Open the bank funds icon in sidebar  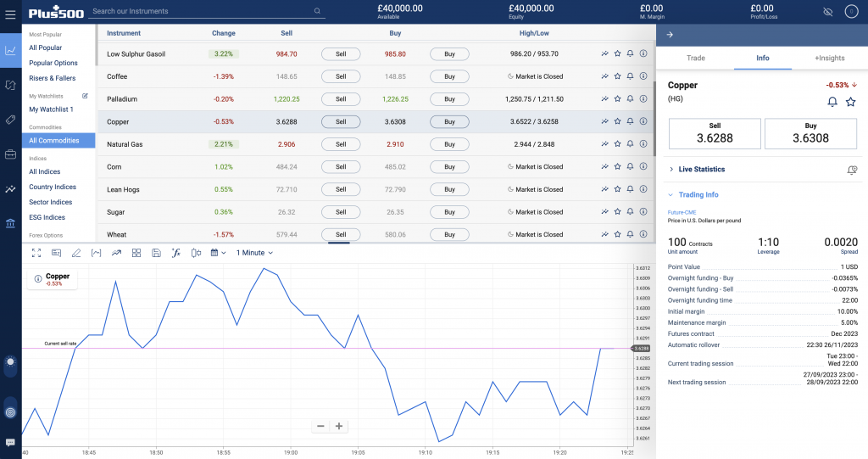[10, 223]
